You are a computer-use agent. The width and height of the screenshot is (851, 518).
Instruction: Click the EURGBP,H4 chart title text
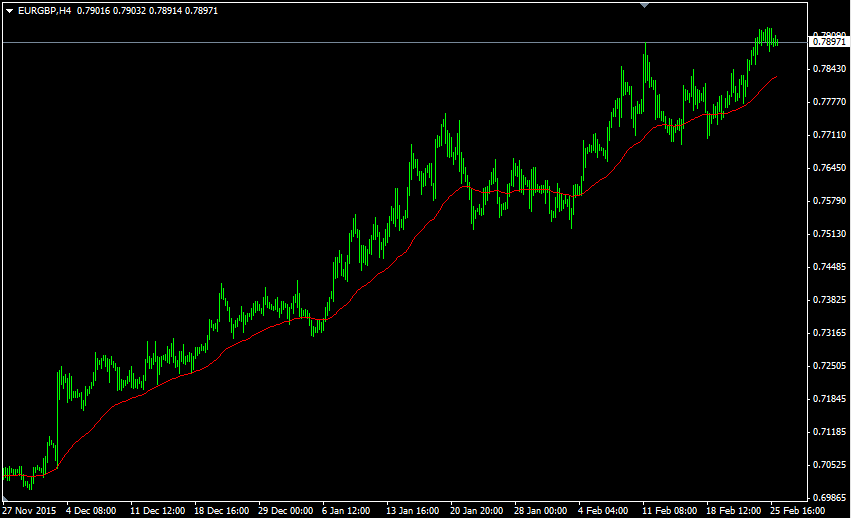click(x=45, y=11)
